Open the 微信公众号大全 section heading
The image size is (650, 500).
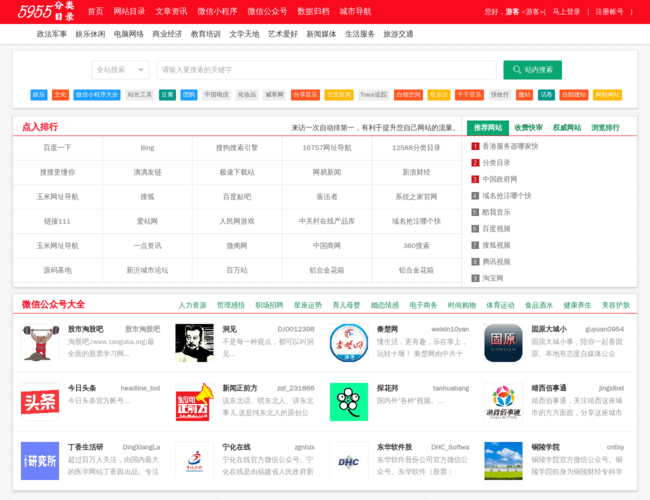(53, 304)
